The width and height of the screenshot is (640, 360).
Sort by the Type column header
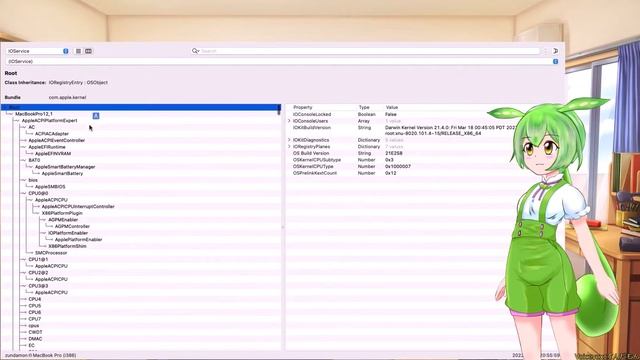point(364,107)
